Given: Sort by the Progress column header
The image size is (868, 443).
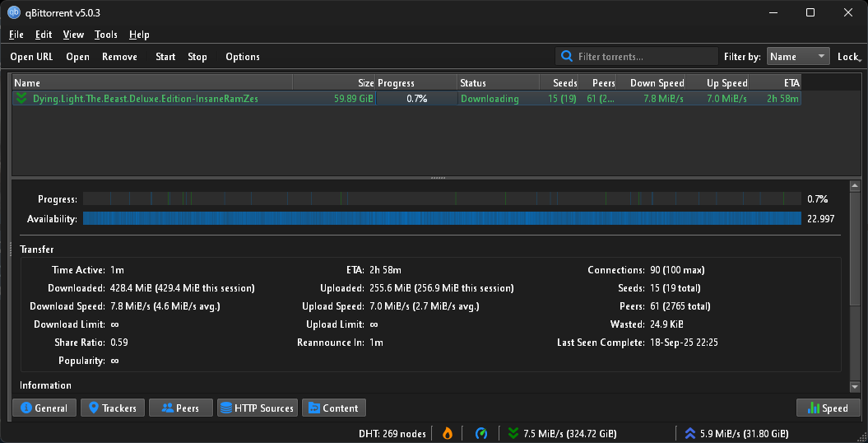Looking at the screenshot, I should (416, 83).
